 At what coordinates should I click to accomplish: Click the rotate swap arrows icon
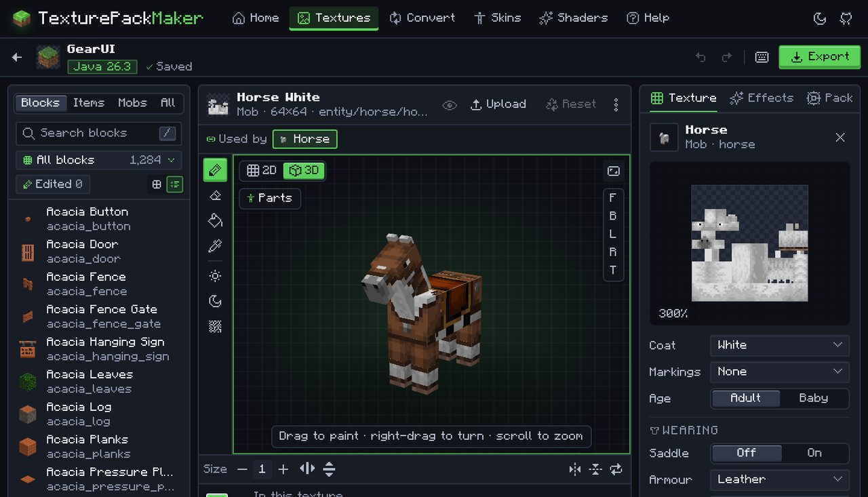tap(616, 469)
